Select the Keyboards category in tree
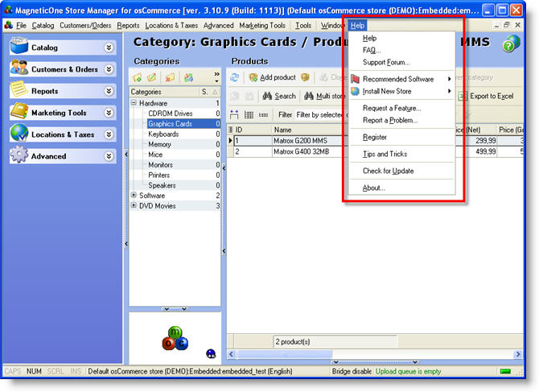The image size is (539, 392). [x=163, y=134]
